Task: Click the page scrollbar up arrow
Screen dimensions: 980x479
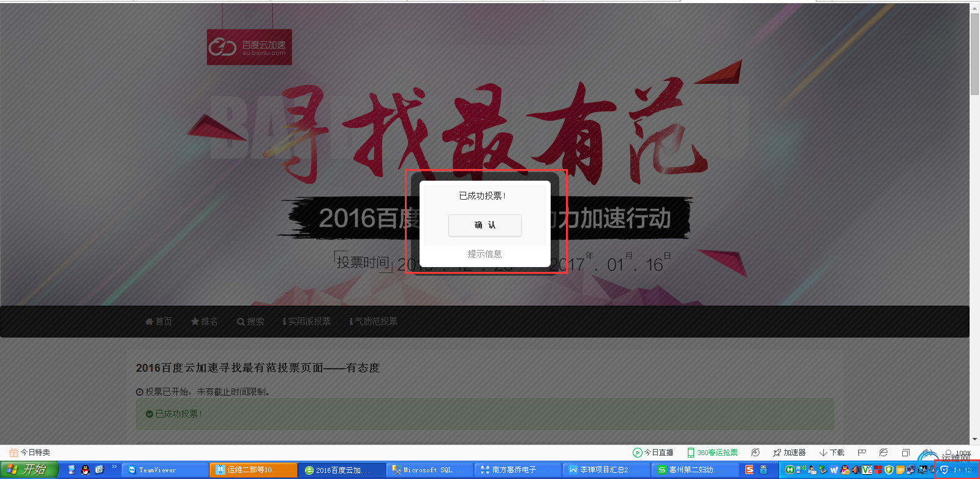Action: (974, 8)
